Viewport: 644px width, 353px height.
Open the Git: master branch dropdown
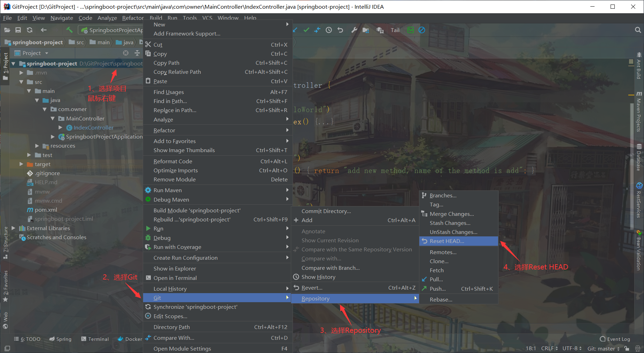tap(603, 348)
